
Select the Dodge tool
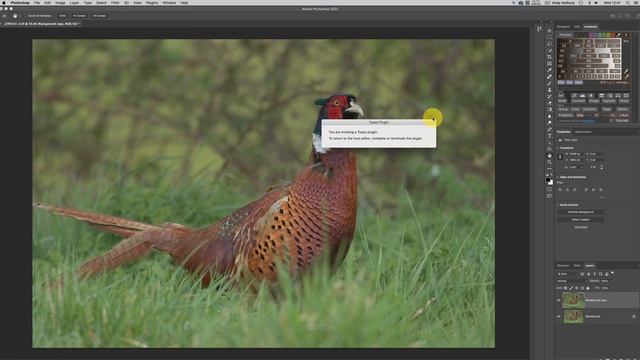coord(549,122)
